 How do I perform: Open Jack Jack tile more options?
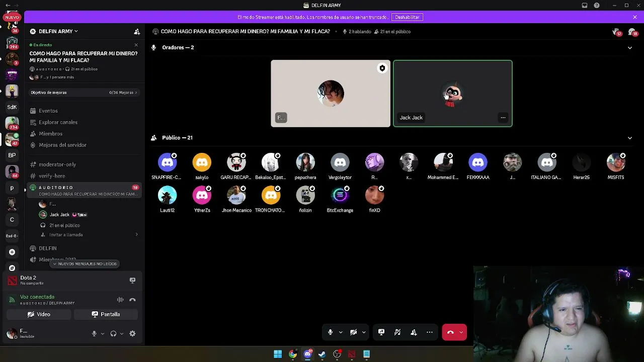[x=503, y=118]
